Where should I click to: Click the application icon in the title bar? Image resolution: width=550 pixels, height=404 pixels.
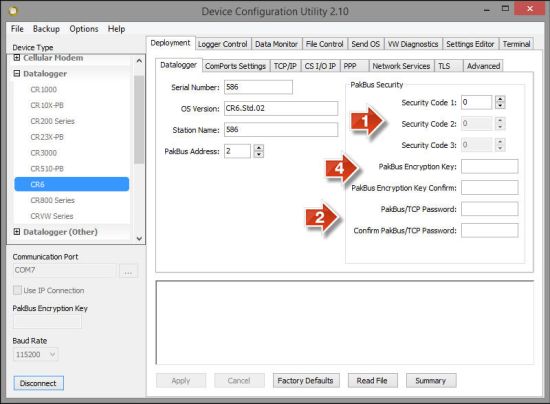tap(13, 11)
